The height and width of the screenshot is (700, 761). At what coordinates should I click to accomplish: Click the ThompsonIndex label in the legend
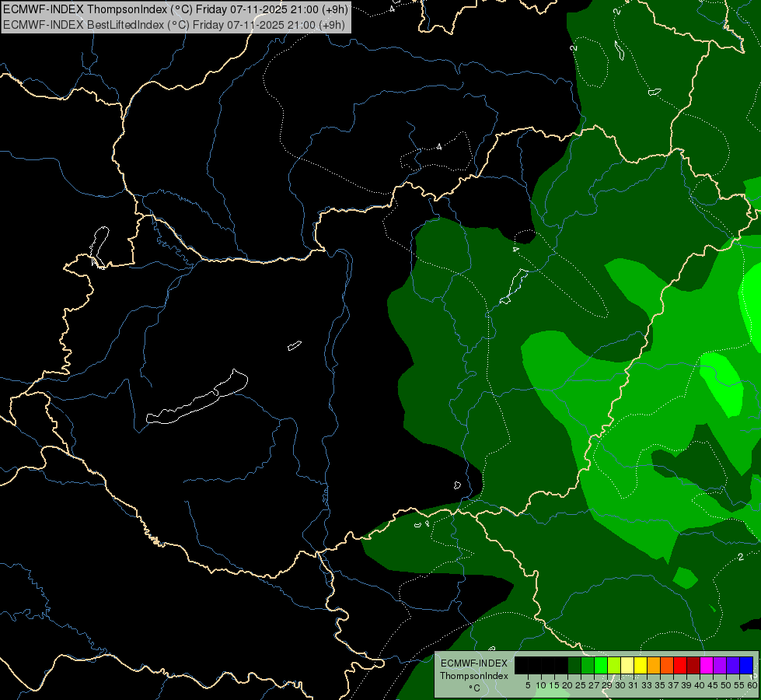(x=474, y=676)
